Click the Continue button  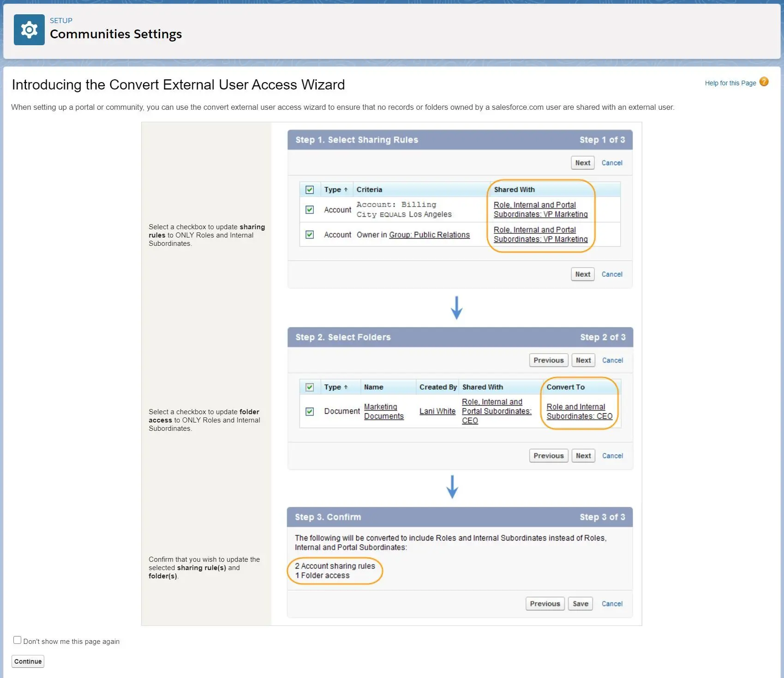pyautogui.click(x=28, y=661)
